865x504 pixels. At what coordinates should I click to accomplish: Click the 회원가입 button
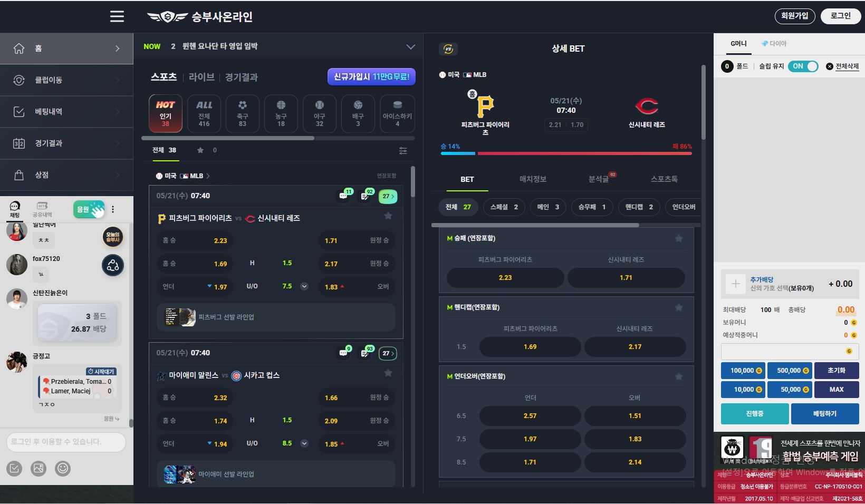(x=795, y=16)
